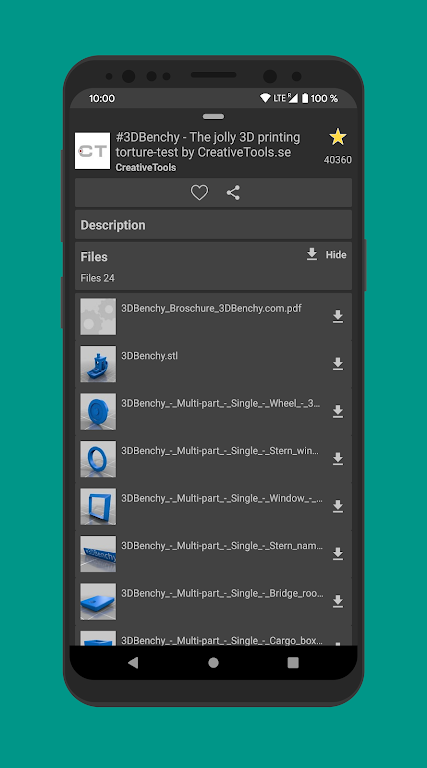This screenshot has width=427, height=768.
Task: Tap the yellow star favorite icon
Action: coord(338,137)
